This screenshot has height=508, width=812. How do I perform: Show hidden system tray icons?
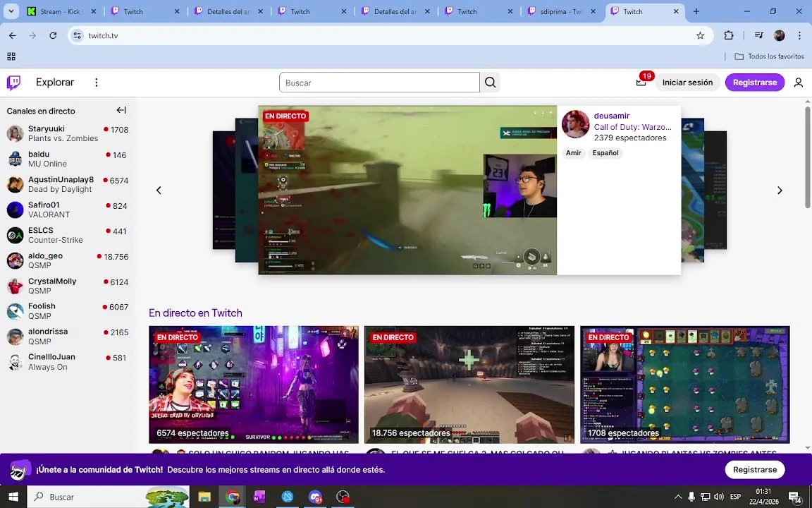[x=677, y=497]
